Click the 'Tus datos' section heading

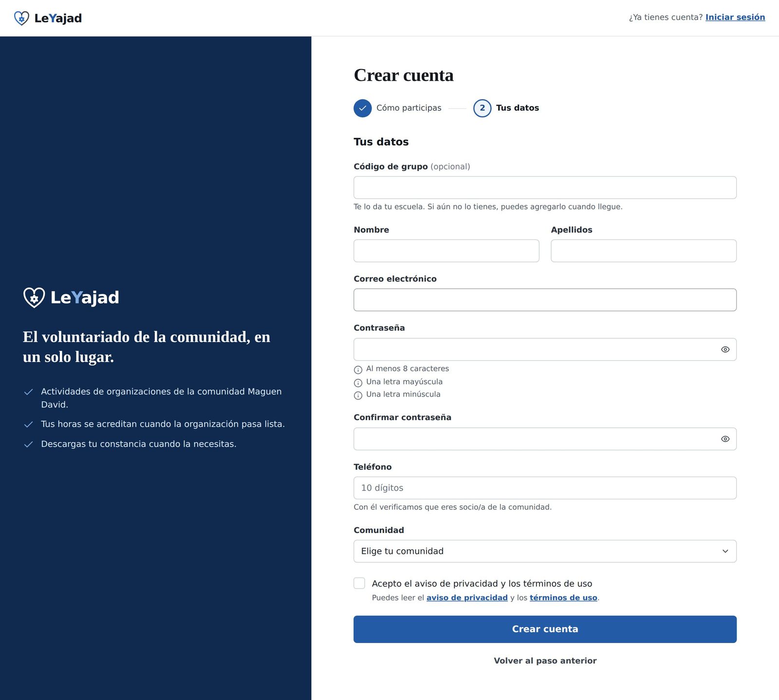pos(381,142)
